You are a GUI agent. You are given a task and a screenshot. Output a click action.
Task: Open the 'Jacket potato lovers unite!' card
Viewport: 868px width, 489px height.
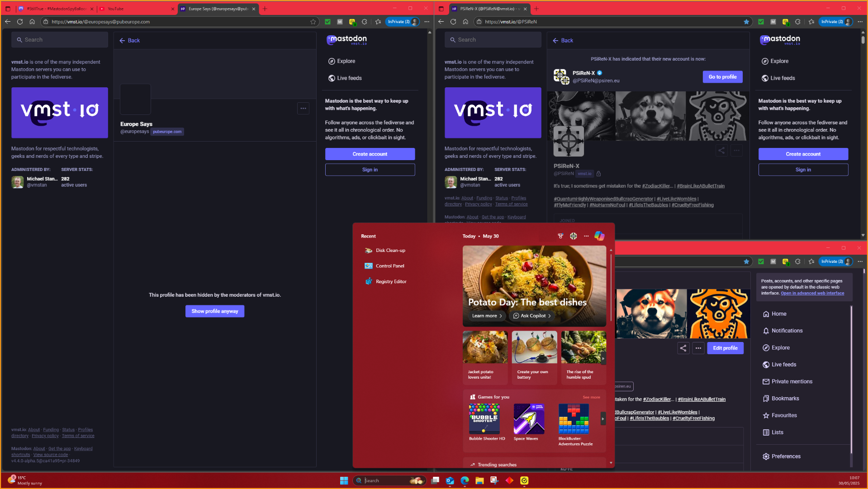pyautogui.click(x=485, y=357)
